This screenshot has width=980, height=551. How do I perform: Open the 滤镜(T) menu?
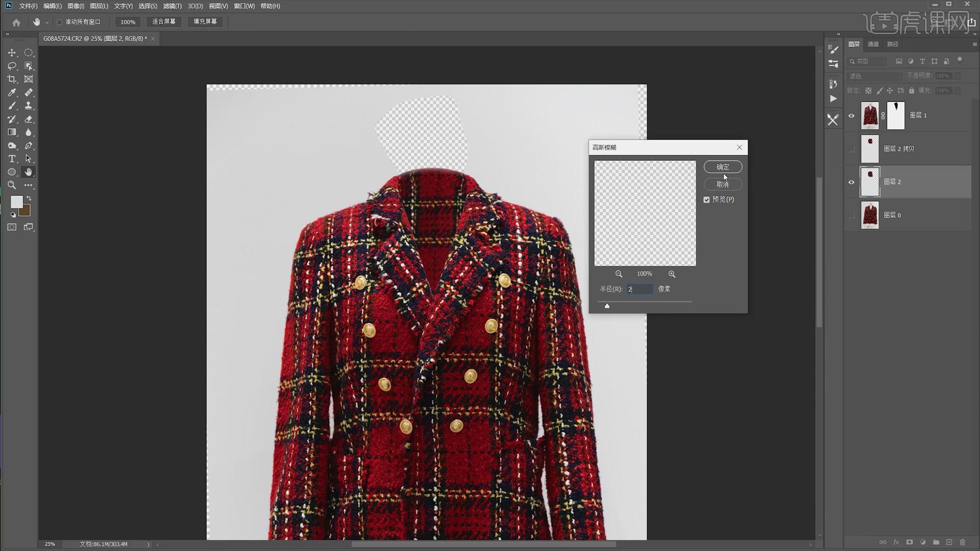(172, 6)
